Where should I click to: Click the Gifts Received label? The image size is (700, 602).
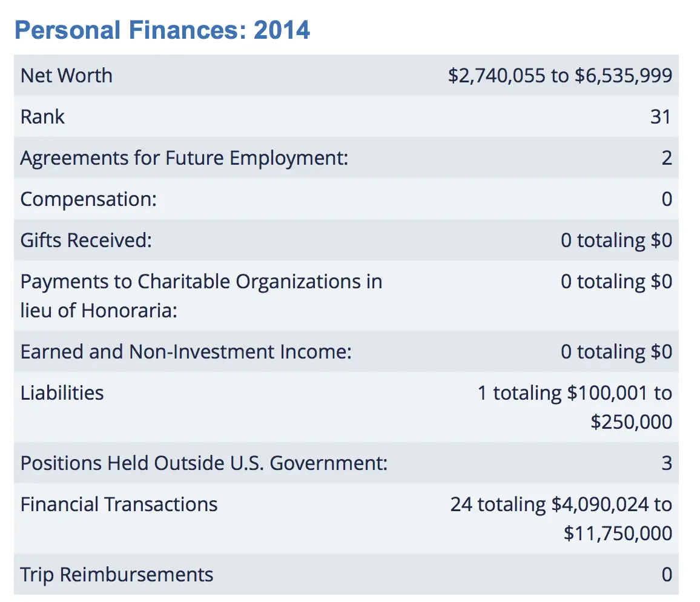(x=86, y=240)
